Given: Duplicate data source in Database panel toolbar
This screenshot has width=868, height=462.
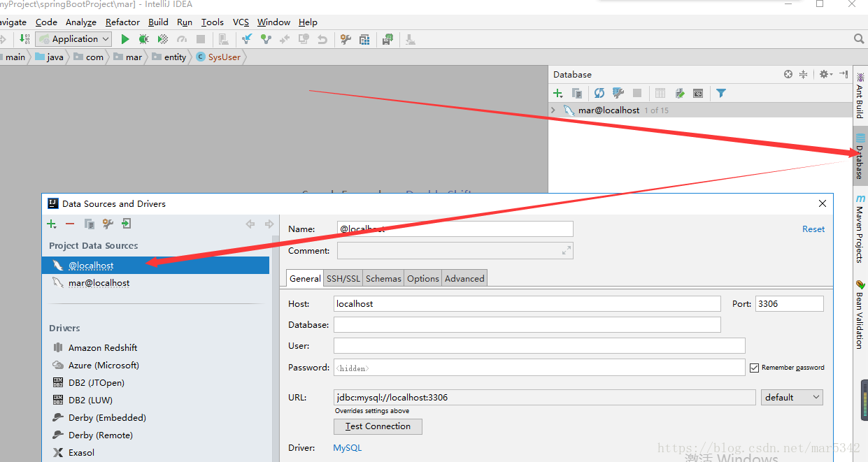Looking at the screenshot, I should [577, 93].
